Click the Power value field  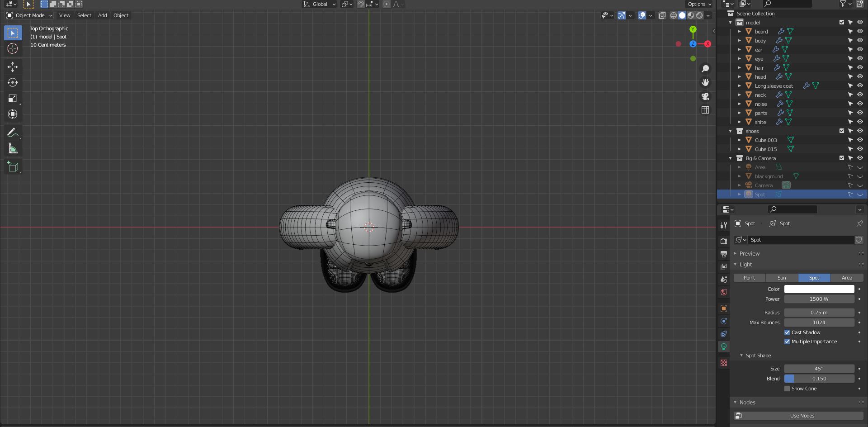819,299
